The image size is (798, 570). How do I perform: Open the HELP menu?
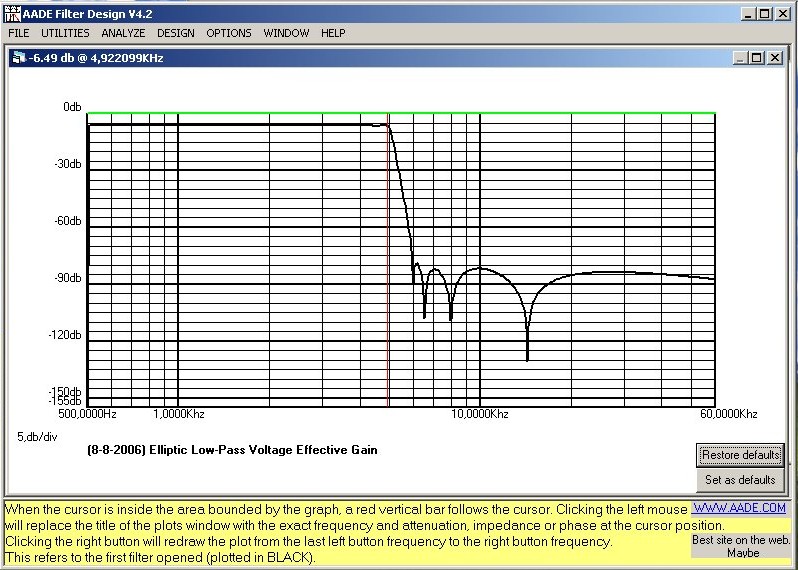333,33
